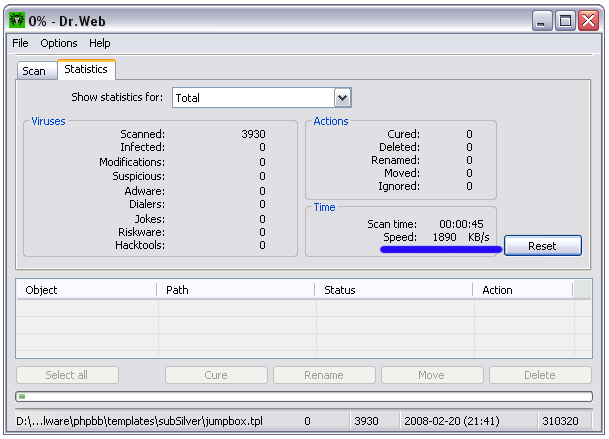Click the Actions group title
The height and width of the screenshot is (439, 609).
(331, 121)
